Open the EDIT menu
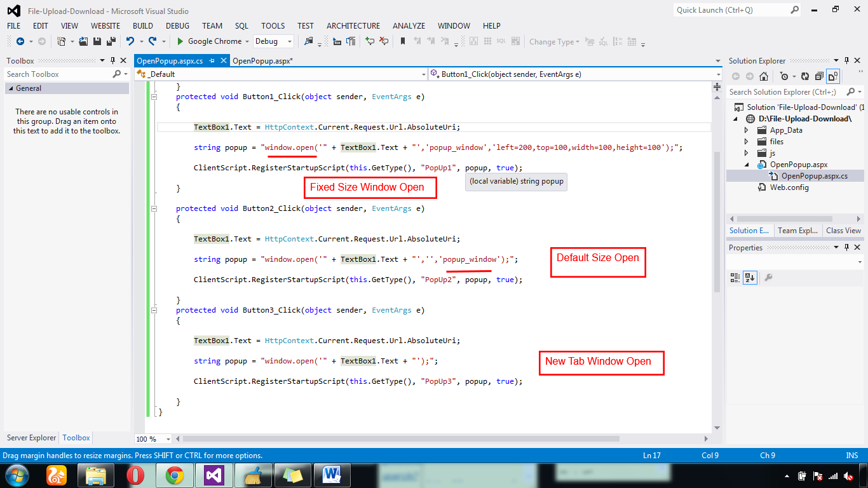The width and height of the screenshot is (868, 488). pyautogui.click(x=41, y=25)
